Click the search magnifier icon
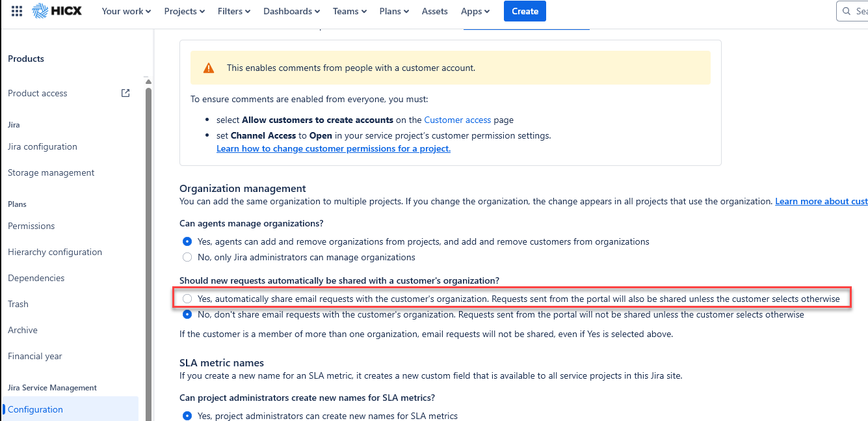The height and width of the screenshot is (421, 868). click(x=846, y=11)
